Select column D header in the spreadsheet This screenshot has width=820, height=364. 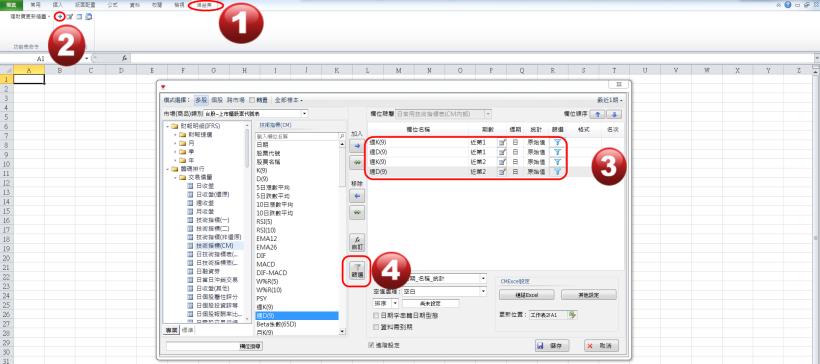(120, 70)
